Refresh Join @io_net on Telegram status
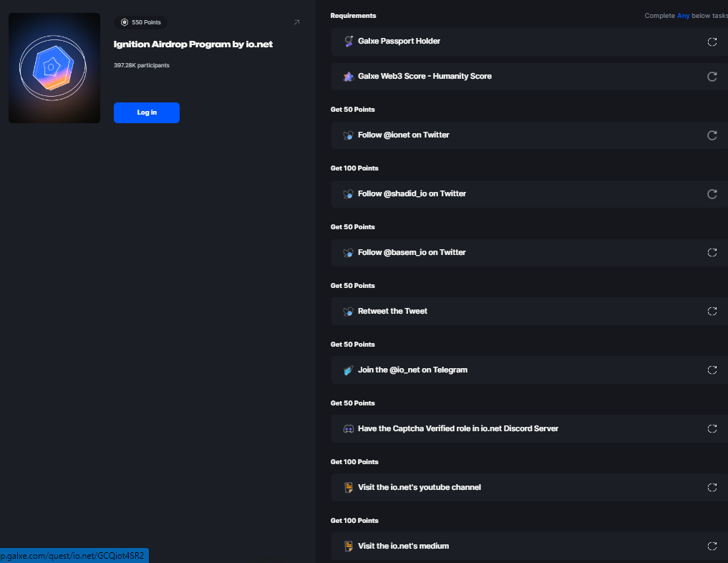 [712, 370]
